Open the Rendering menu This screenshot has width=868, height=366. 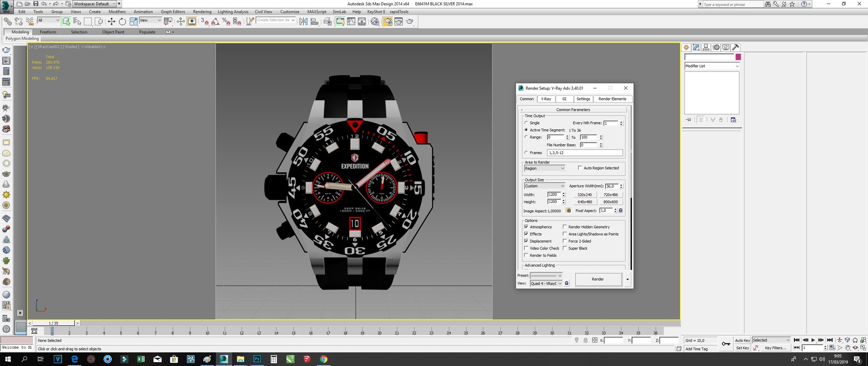point(202,12)
